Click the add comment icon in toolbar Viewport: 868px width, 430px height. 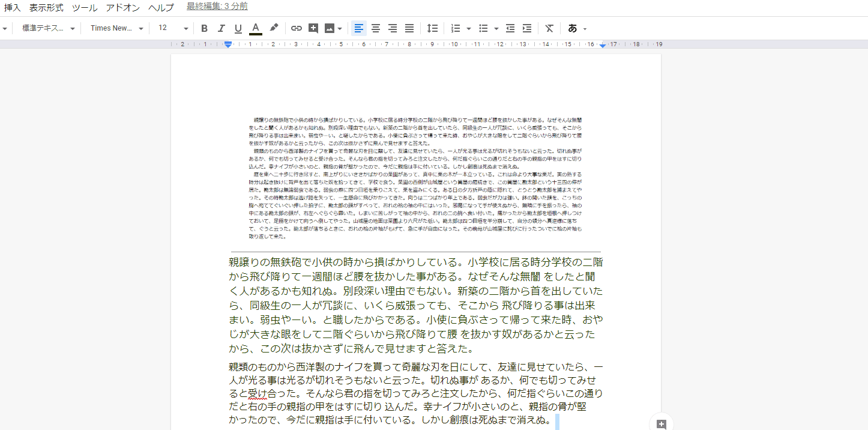[313, 28]
